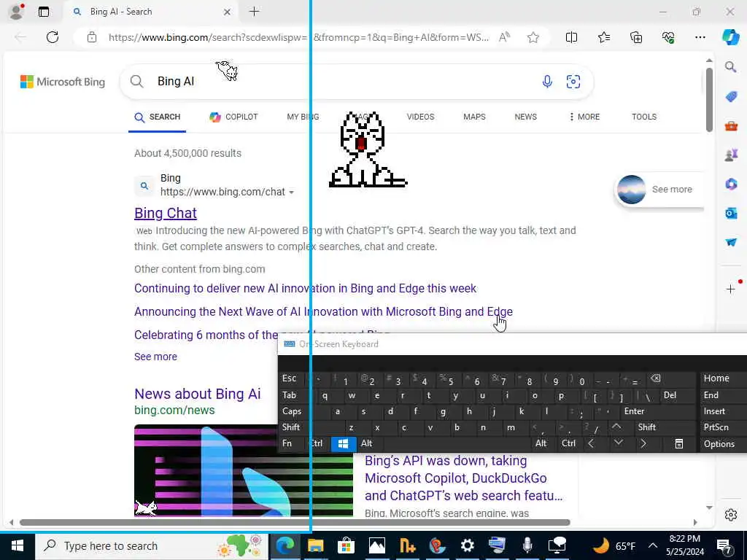This screenshot has width=747, height=560.
Task: Open sidebar Games chess icon
Action: pyautogui.click(x=731, y=155)
